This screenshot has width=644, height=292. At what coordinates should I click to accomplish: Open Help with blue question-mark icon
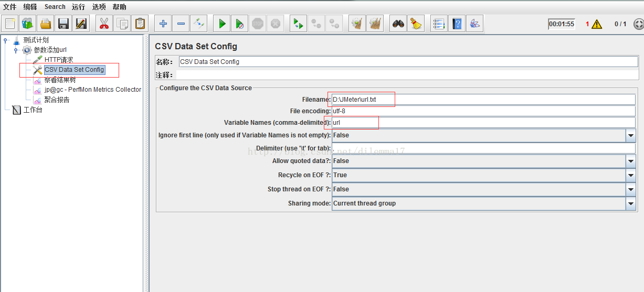[457, 24]
